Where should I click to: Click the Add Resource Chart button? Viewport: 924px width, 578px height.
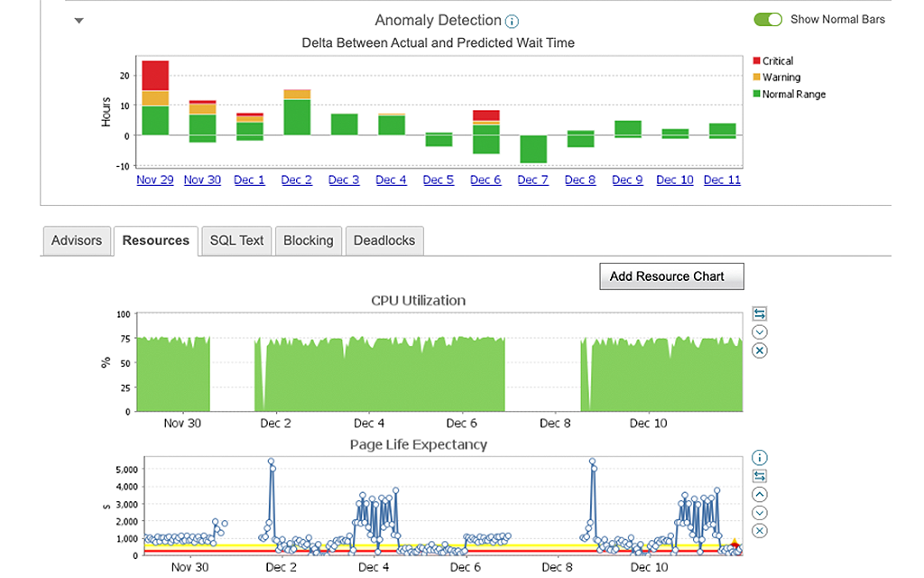671,275
